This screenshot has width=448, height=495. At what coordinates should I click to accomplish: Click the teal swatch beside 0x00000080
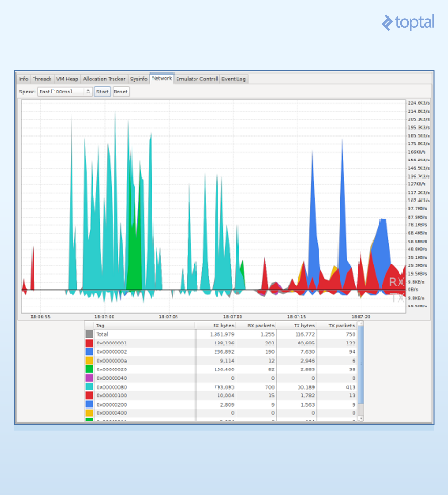click(x=88, y=387)
